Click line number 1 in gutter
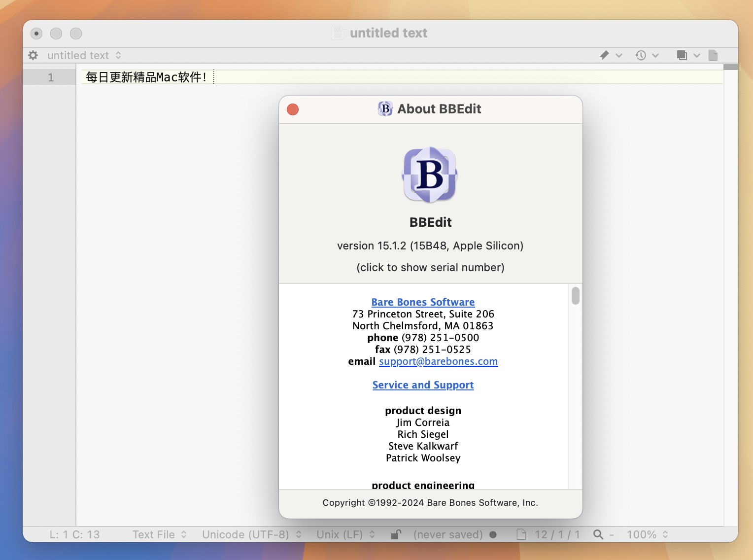 [x=51, y=77]
